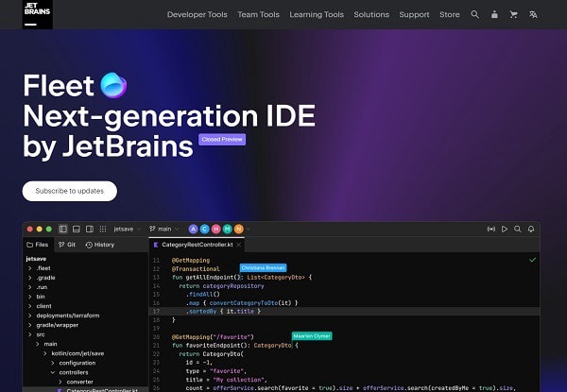Click the collaborator avatar H

(x=215, y=229)
